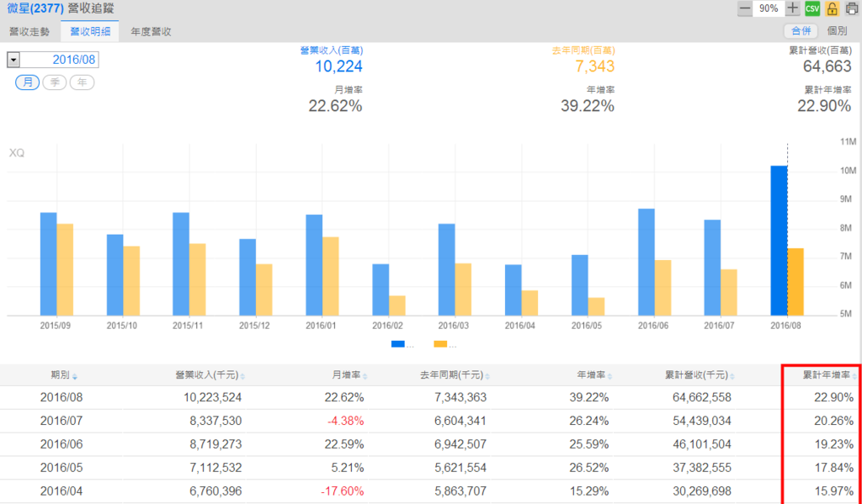The image size is (862, 504).
Task: Select the orange 2016/08 prior-year bar
Action: [795, 282]
